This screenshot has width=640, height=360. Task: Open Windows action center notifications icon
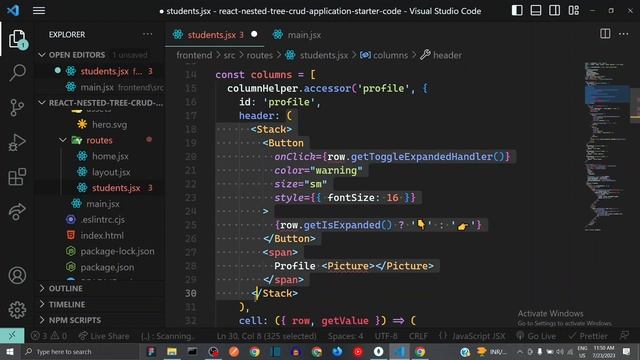627,351
